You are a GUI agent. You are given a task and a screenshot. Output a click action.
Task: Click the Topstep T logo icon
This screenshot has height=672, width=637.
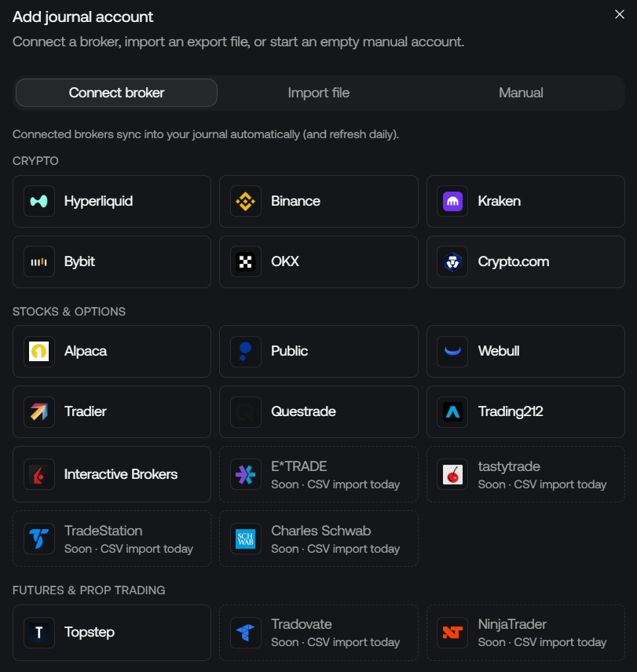click(39, 633)
